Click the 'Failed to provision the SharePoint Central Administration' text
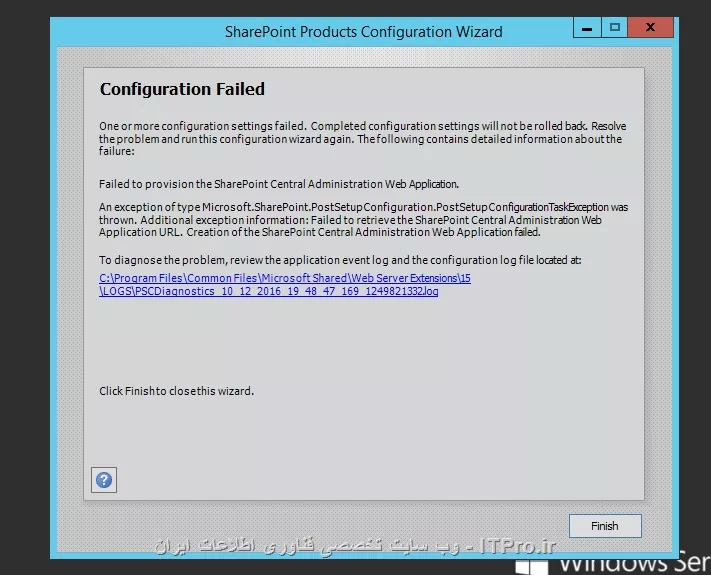 [279, 184]
